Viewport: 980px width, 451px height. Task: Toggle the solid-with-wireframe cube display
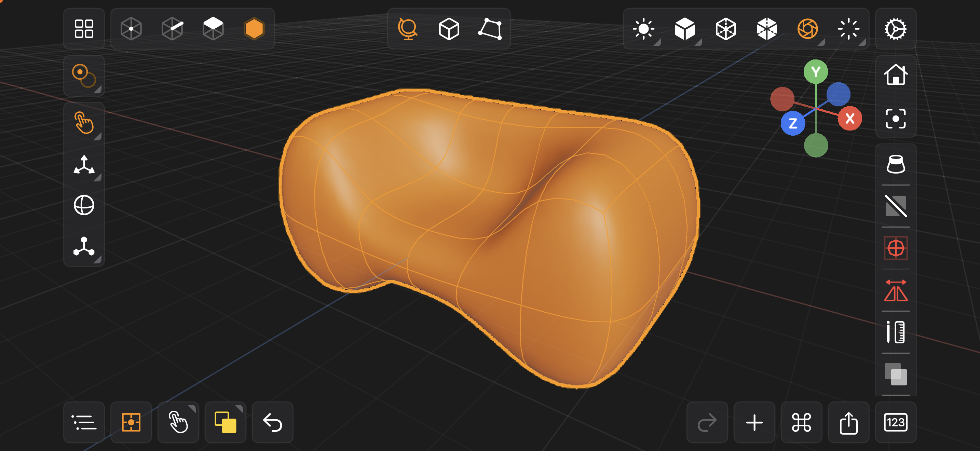766,29
